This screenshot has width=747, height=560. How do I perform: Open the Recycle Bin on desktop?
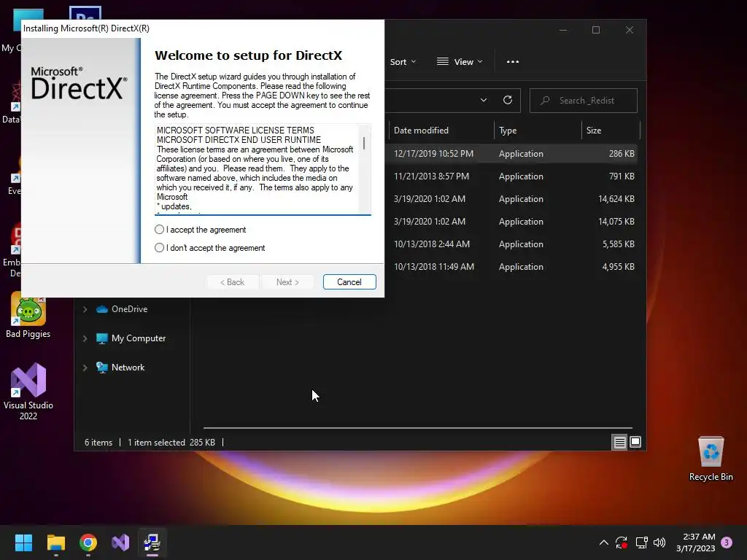711,459
